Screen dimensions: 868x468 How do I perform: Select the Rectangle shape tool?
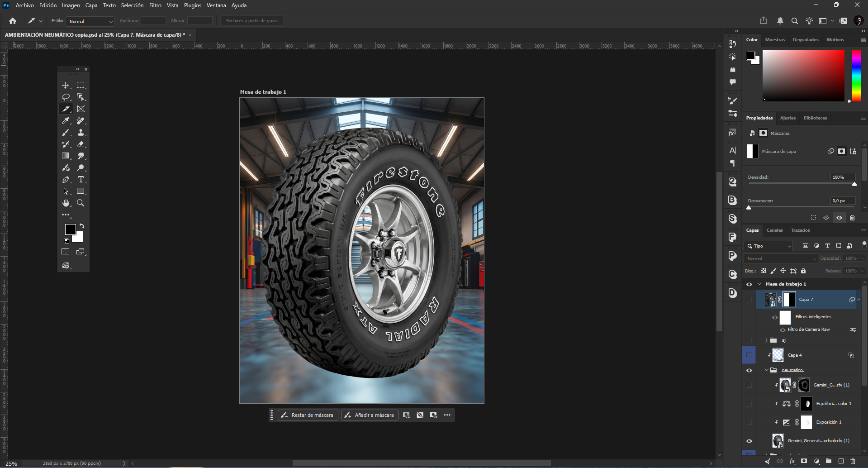(81, 191)
